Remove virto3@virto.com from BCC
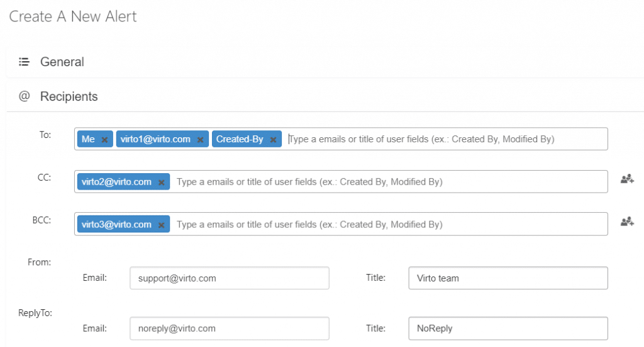The width and height of the screenshot is (644, 347). 162,225
